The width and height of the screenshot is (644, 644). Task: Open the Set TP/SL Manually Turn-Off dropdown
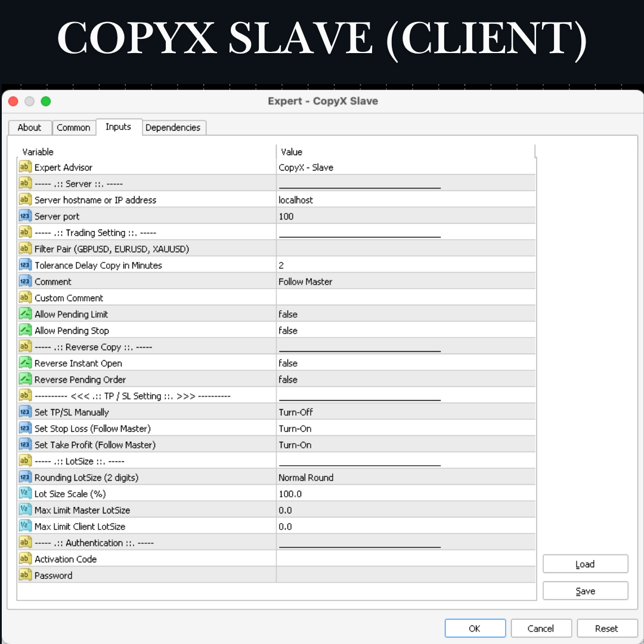[x=405, y=412]
